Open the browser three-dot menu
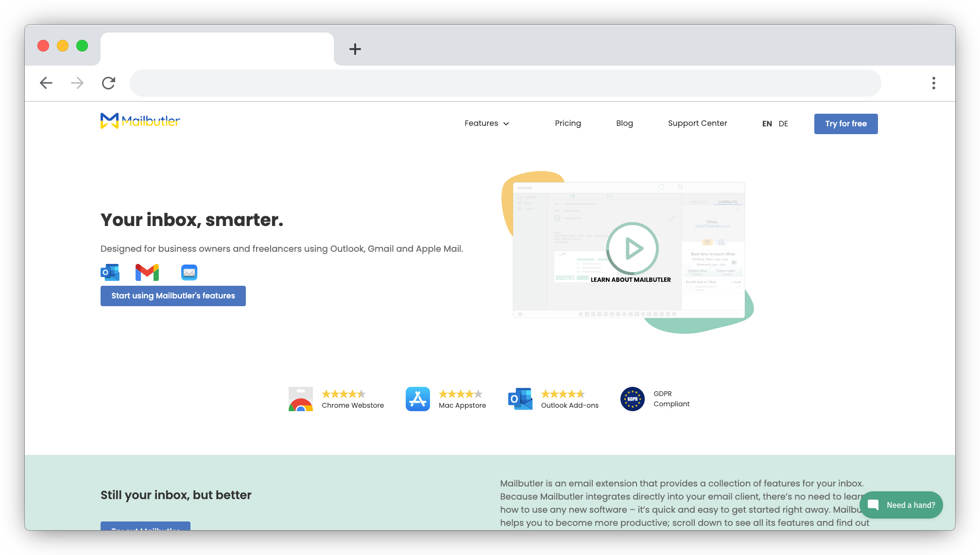Viewport: 980px width, 555px height. coord(933,83)
